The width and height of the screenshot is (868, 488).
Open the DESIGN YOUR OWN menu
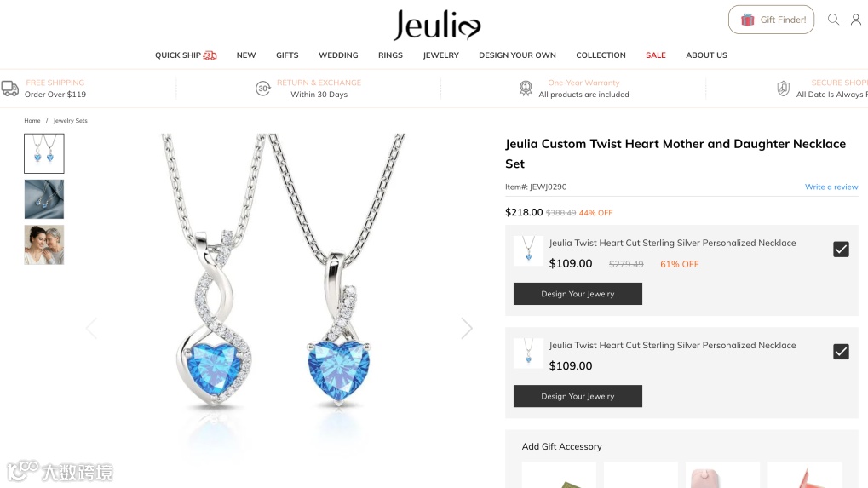pyautogui.click(x=517, y=55)
